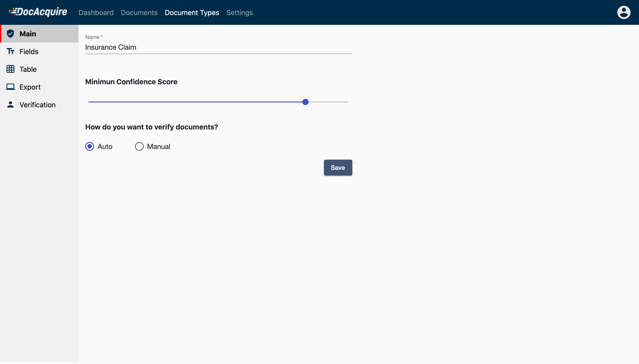Image resolution: width=639 pixels, height=364 pixels.
Task: Open the Document Types page
Action: (x=192, y=12)
